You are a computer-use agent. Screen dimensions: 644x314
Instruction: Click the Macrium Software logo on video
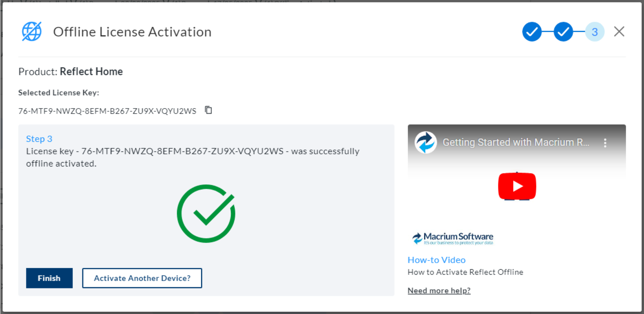453,238
